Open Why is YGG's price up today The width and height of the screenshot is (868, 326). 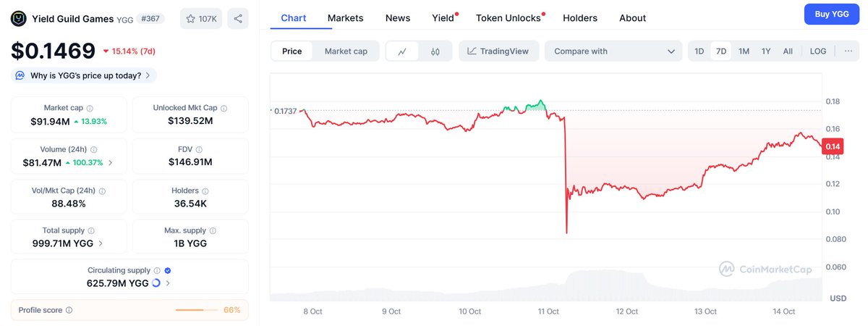coord(84,75)
